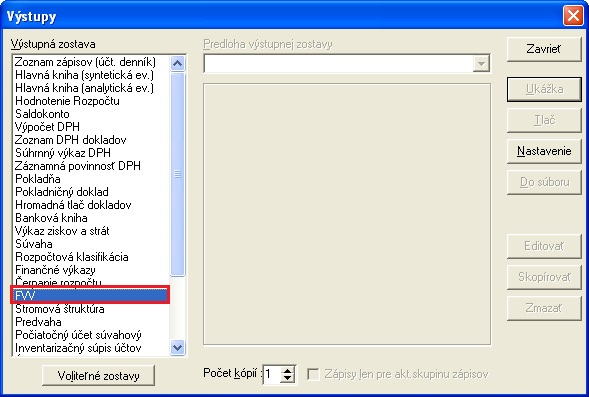
Task: Click the list scrollbar down arrow
Action: (x=177, y=347)
